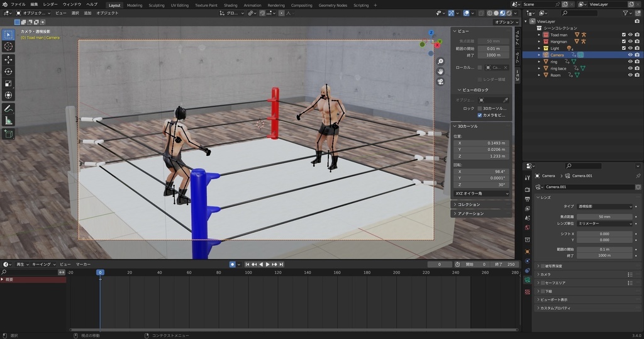Open the レンダー menu
644x339 pixels.
(x=50, y=4)
